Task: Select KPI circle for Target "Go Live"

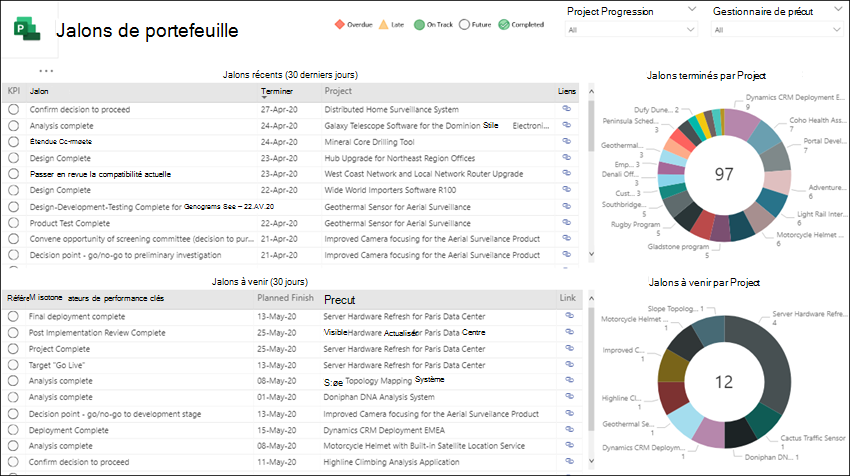Action: 13,365
